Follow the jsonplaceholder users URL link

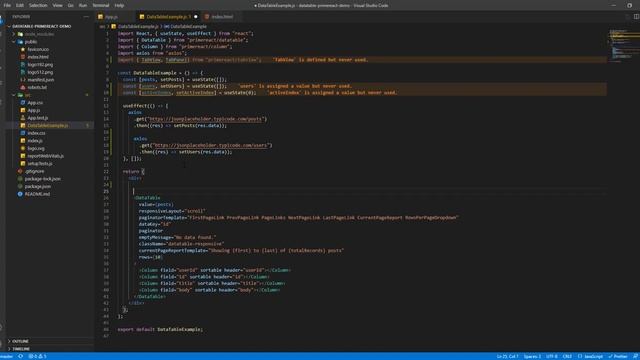click(x=212, y=145)
